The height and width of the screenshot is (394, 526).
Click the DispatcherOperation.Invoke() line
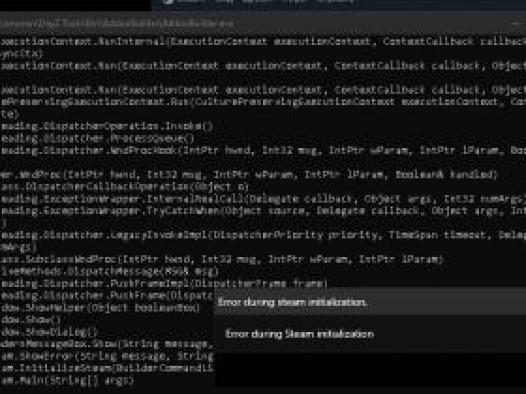click(x=107, y=126)
